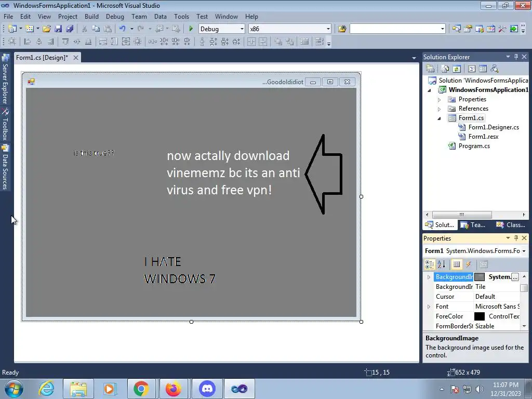Start debugging with the green play icon

click(x=191, y=29)
